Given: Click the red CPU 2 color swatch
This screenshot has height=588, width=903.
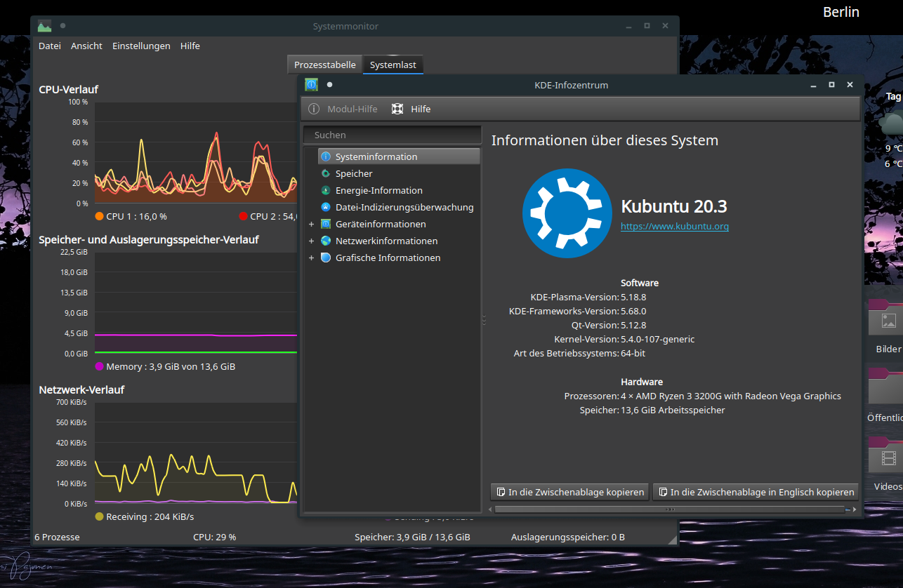Looking at the screenshot, I should [x=244, y=216].
